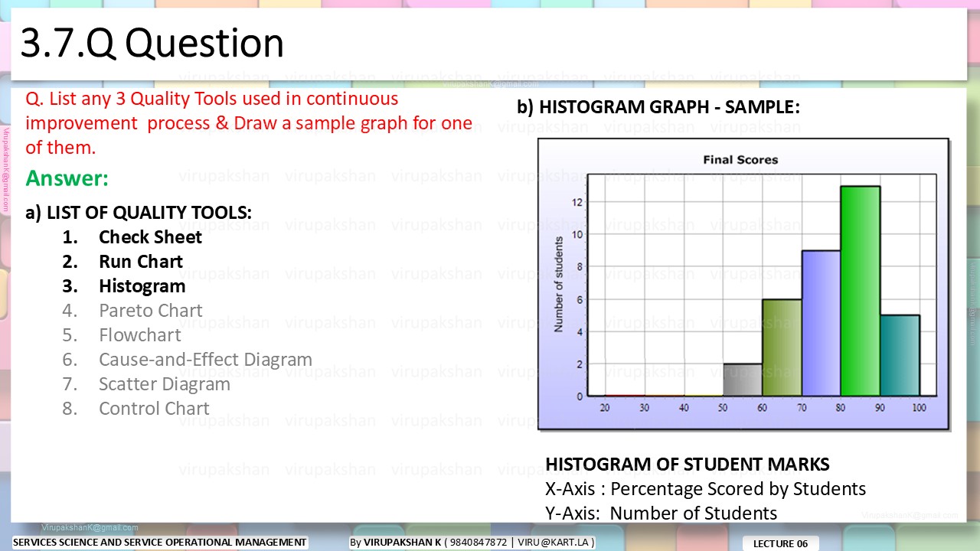Screen dimensions: 980x551
Task: Click the lavender bar between 70 and 80
Action: [821, 323]
